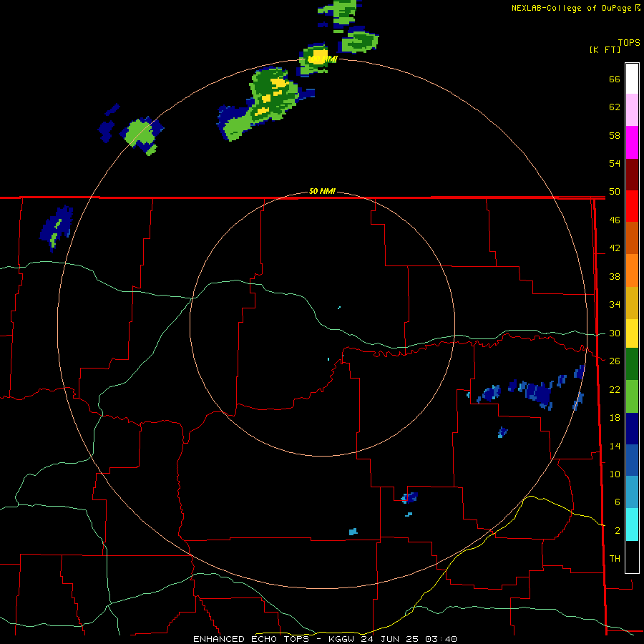Image resolution: width=644 pixels, height=644 pixels.
Task: Pick the yellow 30 kft legend swatch
Action: [632, 333]
